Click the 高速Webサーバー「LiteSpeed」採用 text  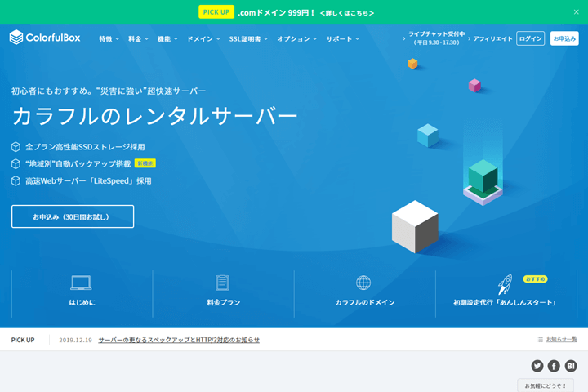pos(88,180)
